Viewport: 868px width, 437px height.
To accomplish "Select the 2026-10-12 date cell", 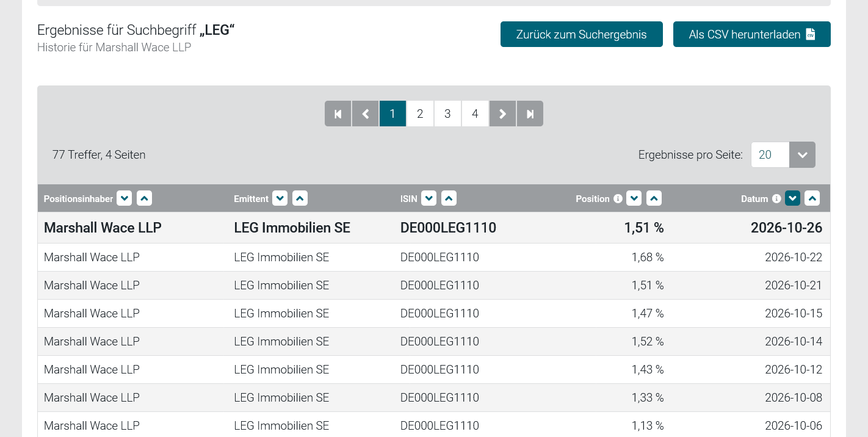I will [x=794, y=370].
